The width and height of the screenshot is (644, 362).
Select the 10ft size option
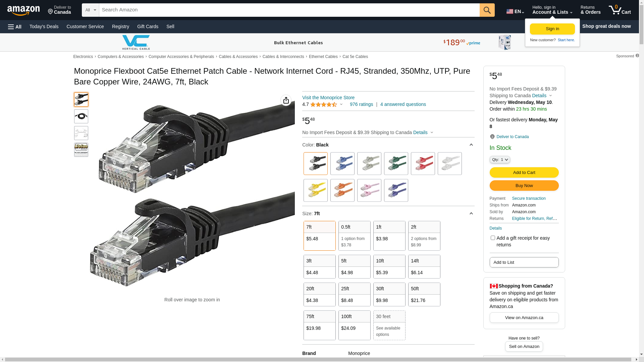(389, 266)
